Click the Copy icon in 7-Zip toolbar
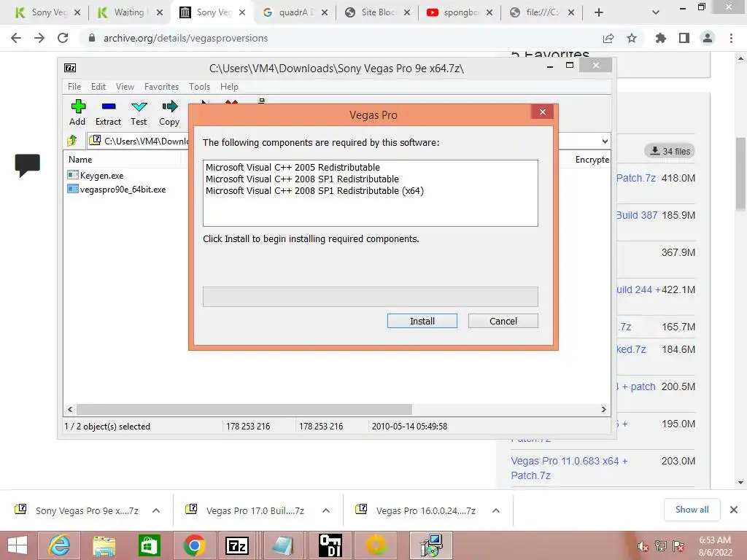Screen dimensions: 747x560 pos(169,112)
